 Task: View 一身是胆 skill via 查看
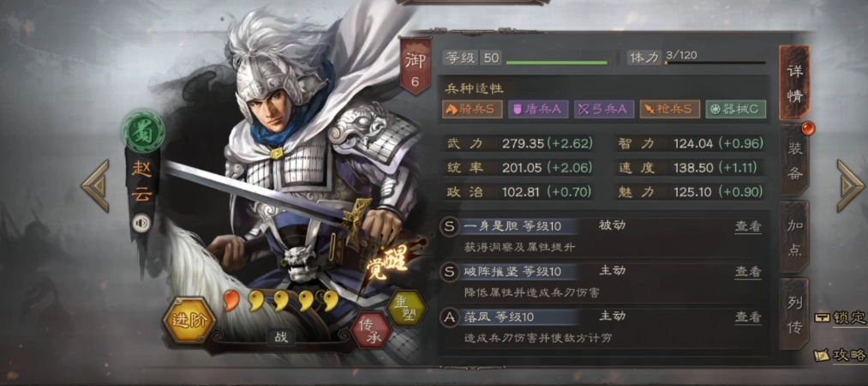(748, 226)
